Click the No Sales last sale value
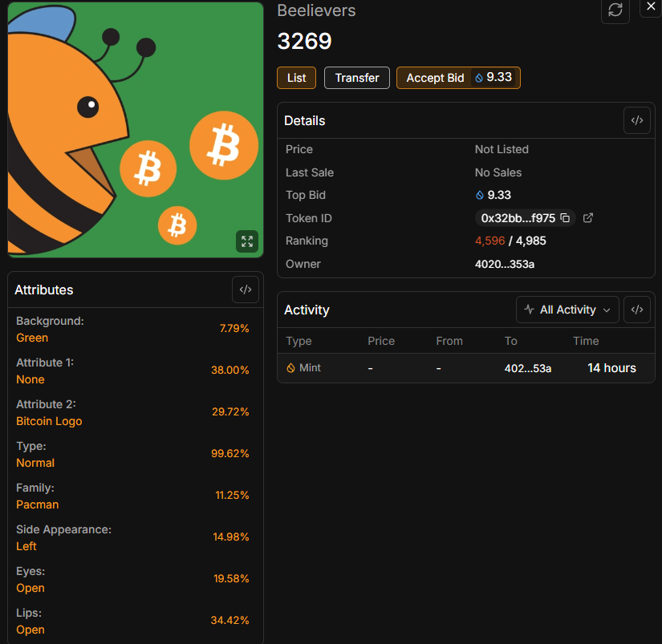 (498, 172)
